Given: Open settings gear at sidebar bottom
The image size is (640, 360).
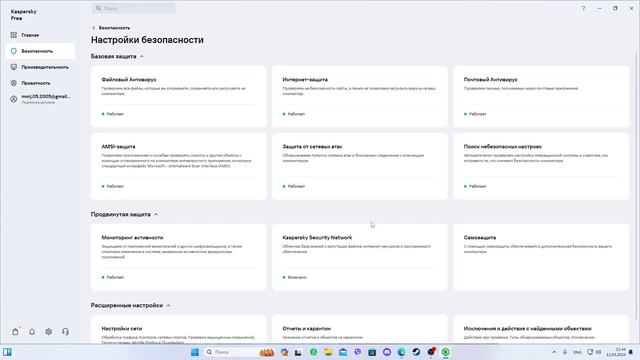Looking at the screenshot, I should (x=49, y=331).
